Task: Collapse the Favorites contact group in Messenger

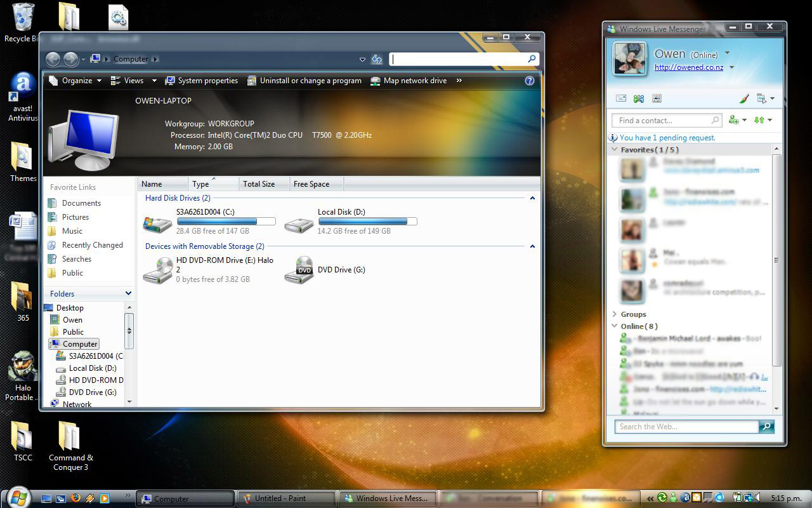Action: pyautogui.click(x=614, y=150)
